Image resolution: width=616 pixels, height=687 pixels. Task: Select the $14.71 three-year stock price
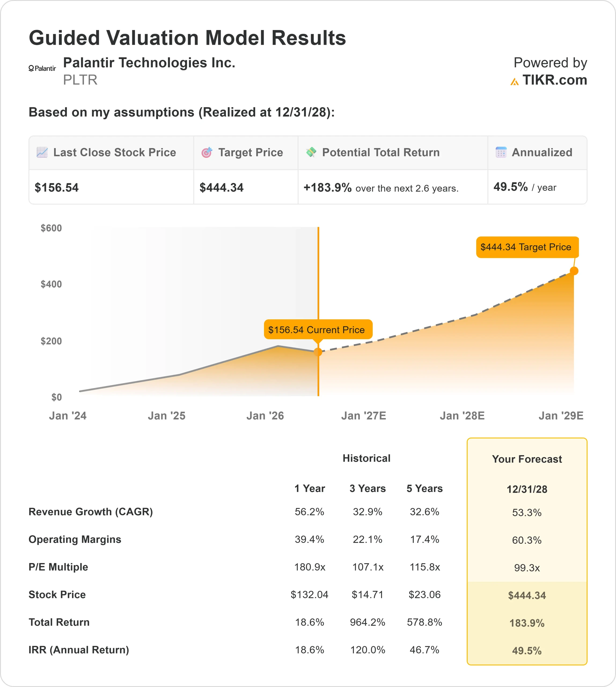368,595
